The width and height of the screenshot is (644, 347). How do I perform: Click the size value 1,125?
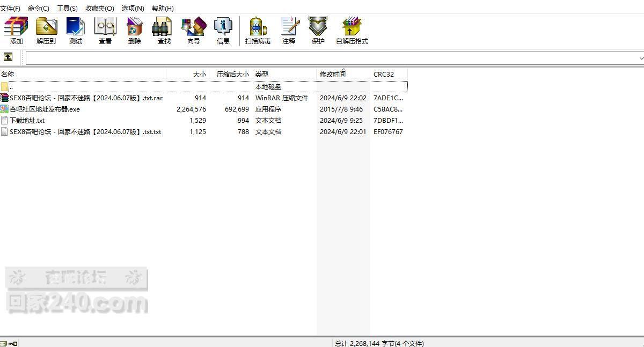click(197, 132)
